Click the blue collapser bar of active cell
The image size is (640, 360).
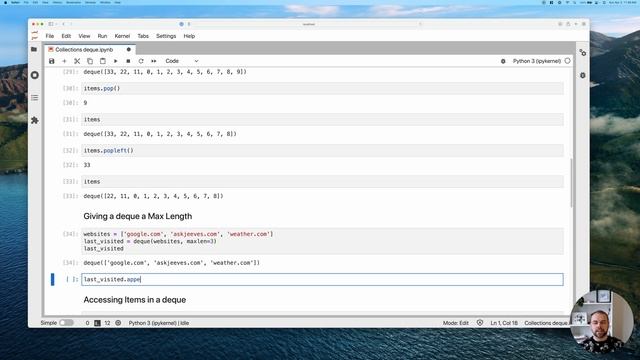tap(52, 280)
